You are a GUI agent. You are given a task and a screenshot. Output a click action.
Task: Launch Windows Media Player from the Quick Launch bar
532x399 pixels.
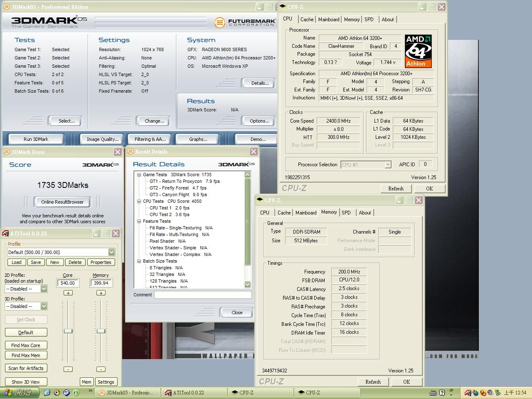pos(57,392)
